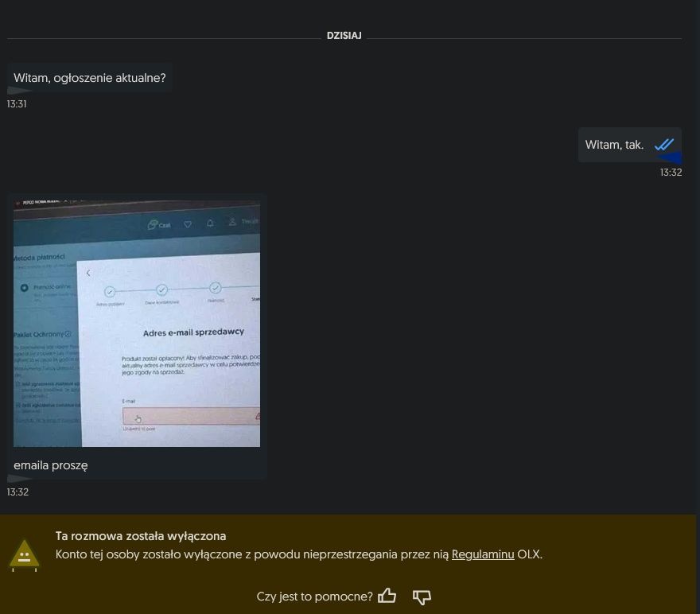This screenshot has width=700, height=614.
Task: Click the back chevron arrow in the photo
Action: click(88, 273)
